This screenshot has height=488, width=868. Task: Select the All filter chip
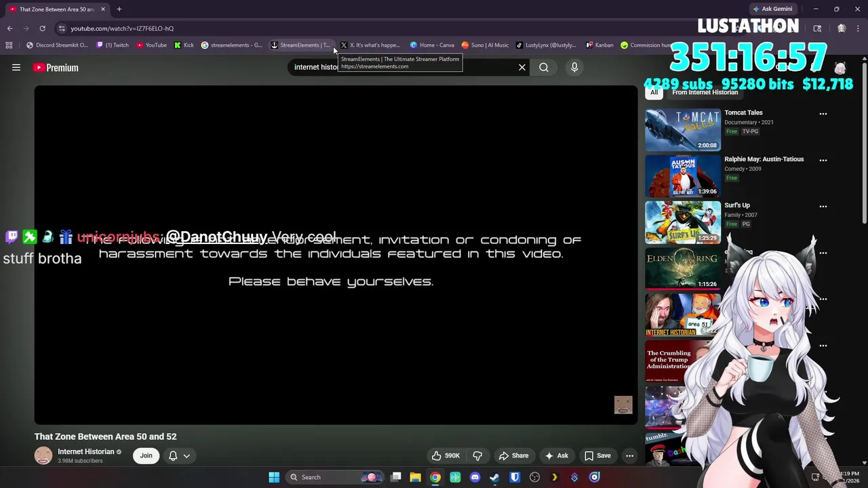click(654, 92)
